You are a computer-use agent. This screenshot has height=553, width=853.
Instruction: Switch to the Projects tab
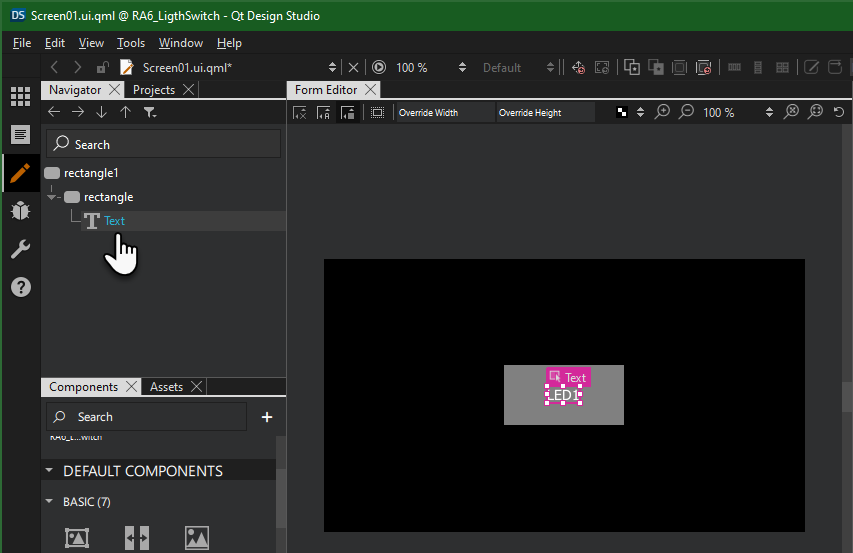pyautogui.click(x=154, y=90)
